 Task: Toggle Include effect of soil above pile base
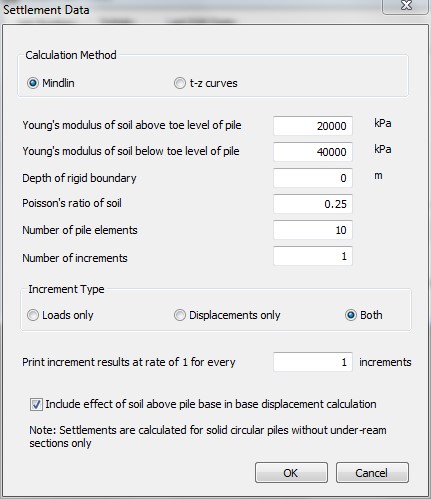click(x=36, y=405)
